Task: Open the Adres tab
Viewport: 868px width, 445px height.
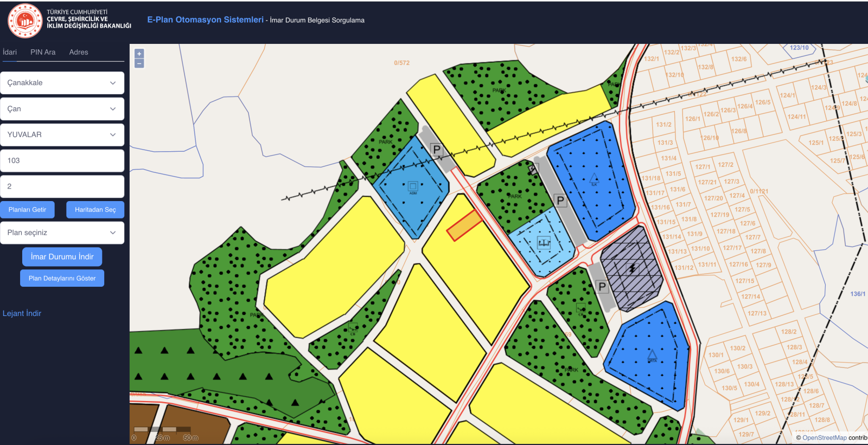Action: click(x=79, y=52)
